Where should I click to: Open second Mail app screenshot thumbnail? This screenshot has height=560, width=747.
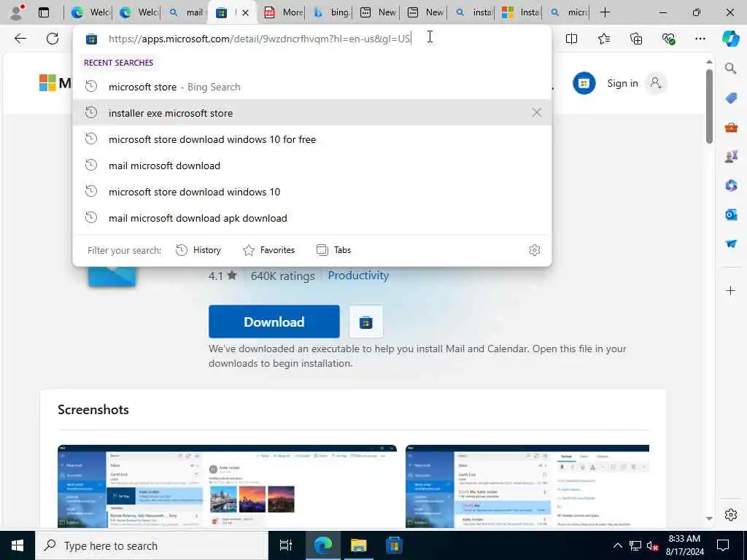(x=527, y=486)
